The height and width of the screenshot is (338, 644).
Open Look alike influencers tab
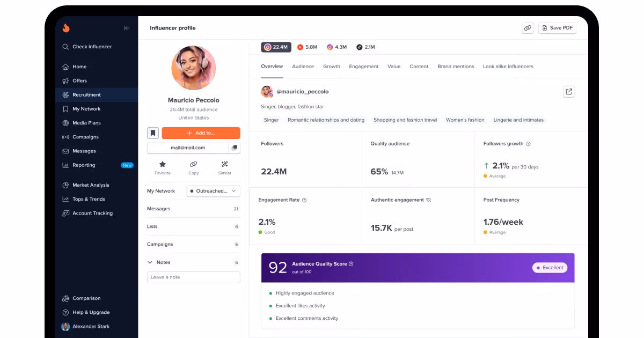508,67
